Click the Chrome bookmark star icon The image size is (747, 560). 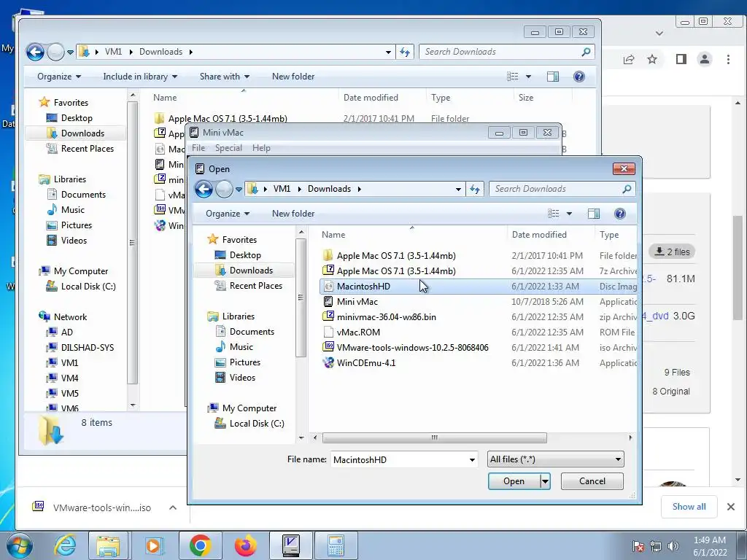(652, 60)
